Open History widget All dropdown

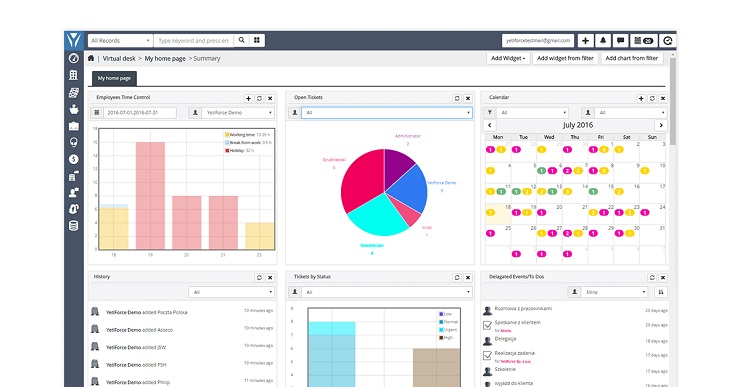231,292
